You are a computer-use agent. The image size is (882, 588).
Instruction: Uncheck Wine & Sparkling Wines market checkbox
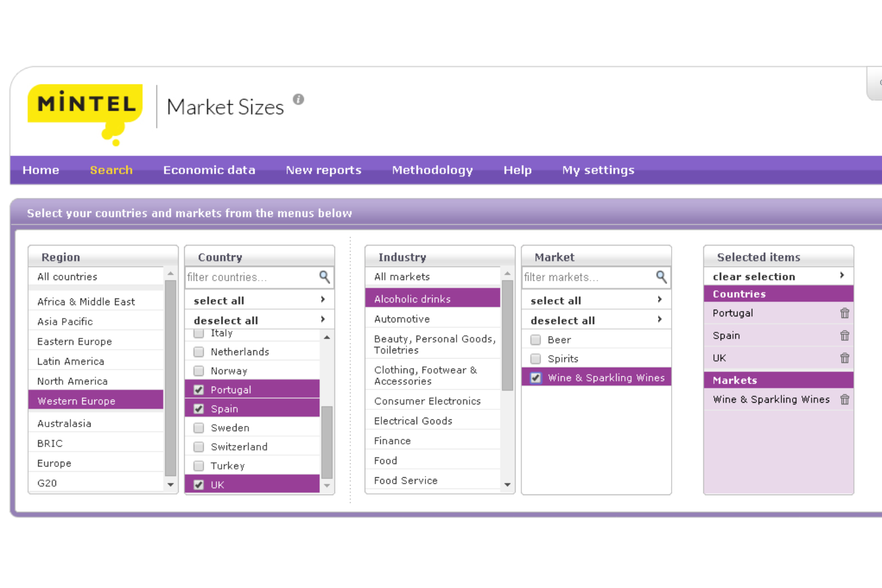pos(536,378)
